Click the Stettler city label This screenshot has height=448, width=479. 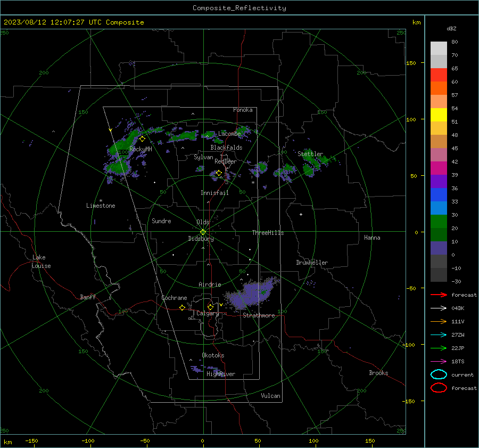tap(310, 154)
